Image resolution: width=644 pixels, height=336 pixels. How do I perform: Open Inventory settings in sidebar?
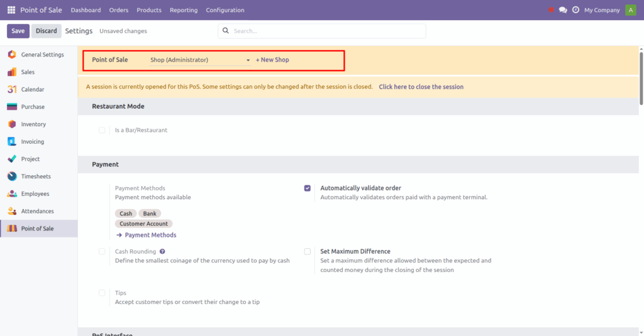33,124
